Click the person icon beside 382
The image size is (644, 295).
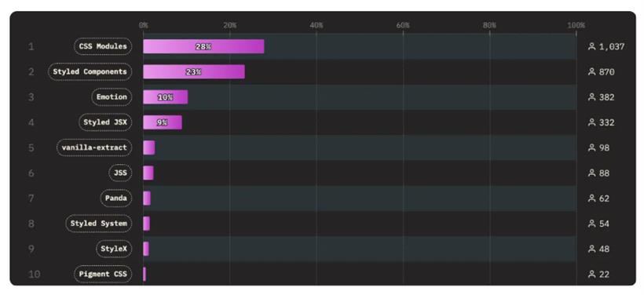pos(591,97)
